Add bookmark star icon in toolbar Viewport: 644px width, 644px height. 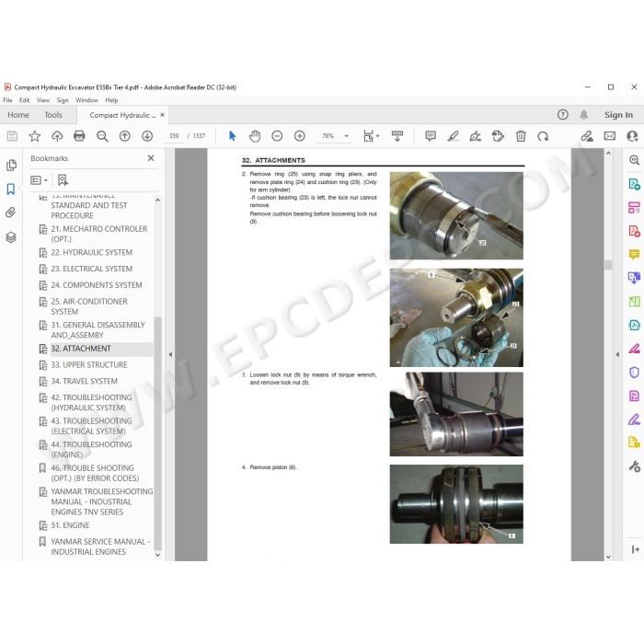pos(35,136)
